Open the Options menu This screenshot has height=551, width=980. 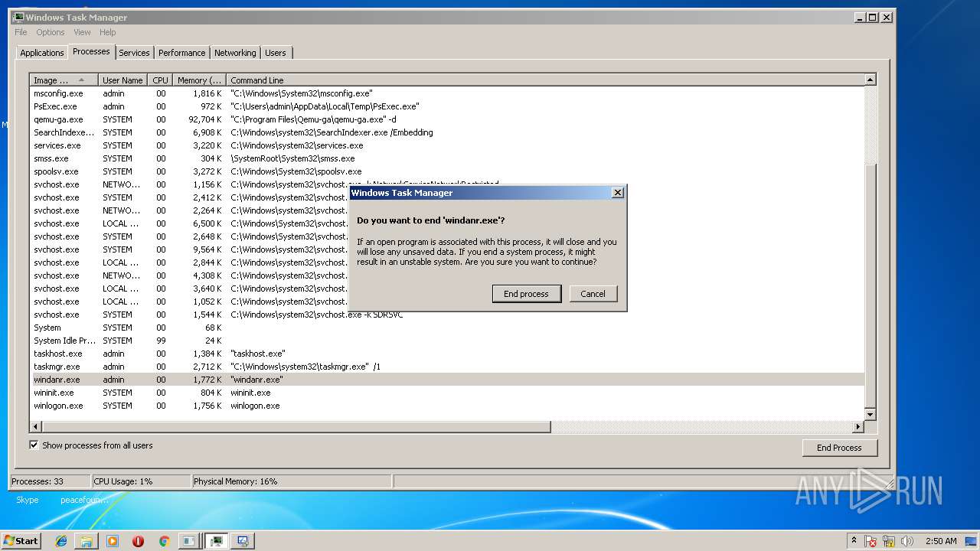click(x=51, y=32)
